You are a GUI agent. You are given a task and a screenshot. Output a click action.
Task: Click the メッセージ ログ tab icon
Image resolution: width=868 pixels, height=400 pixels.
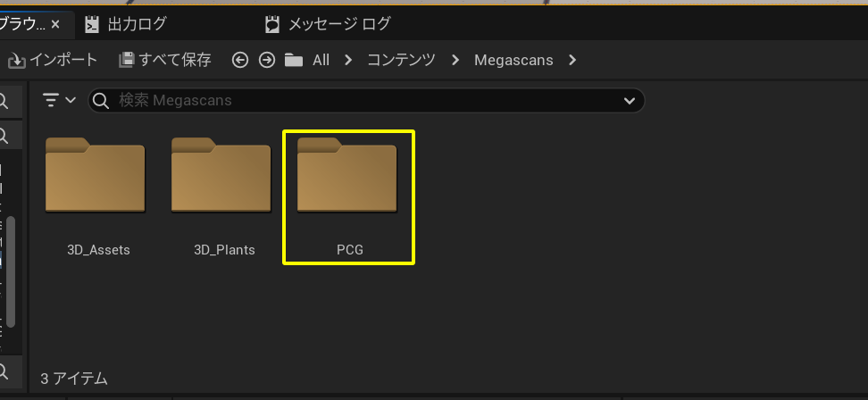pyautogui.click(x=271, y=24)
